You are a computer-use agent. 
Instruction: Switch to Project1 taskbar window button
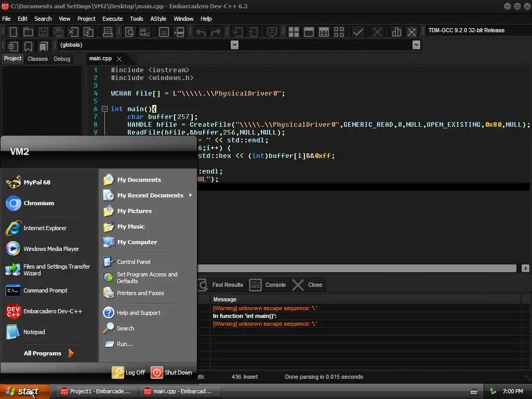(94, 391)
